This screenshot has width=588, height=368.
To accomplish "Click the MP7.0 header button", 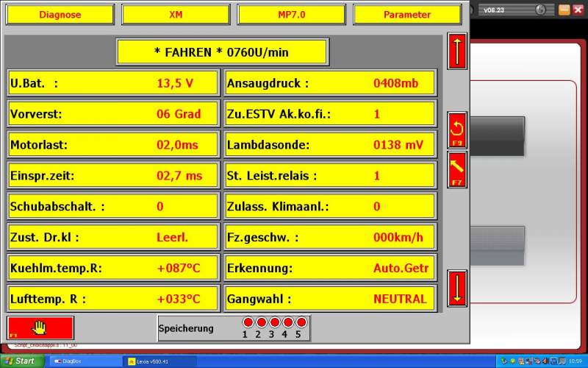I will [x=291, y=15].
